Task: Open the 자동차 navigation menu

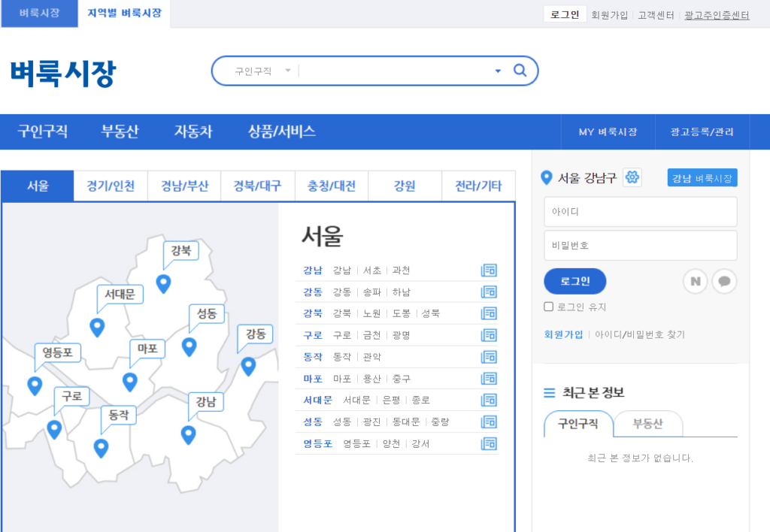Action: coord(193,131)
